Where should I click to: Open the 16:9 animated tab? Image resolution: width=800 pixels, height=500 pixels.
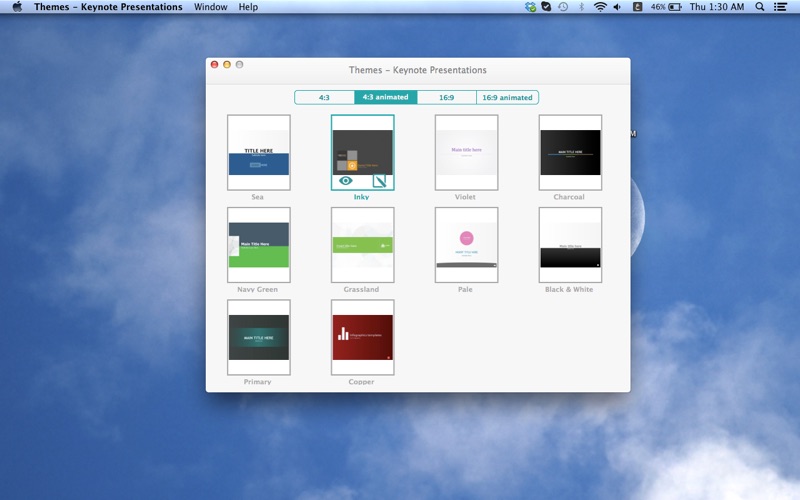tap(507, 97)
